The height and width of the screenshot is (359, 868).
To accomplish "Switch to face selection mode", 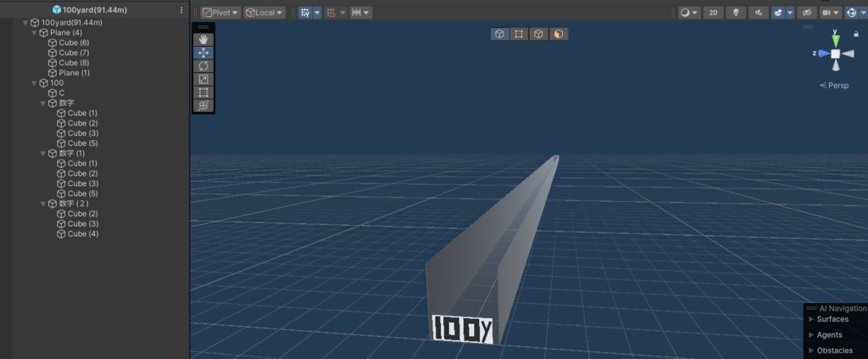I will (559, 34).
